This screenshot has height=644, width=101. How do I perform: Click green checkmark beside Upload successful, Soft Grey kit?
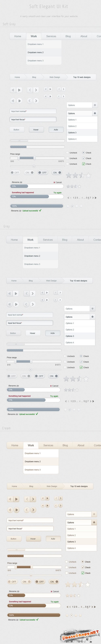pos(40,211)
